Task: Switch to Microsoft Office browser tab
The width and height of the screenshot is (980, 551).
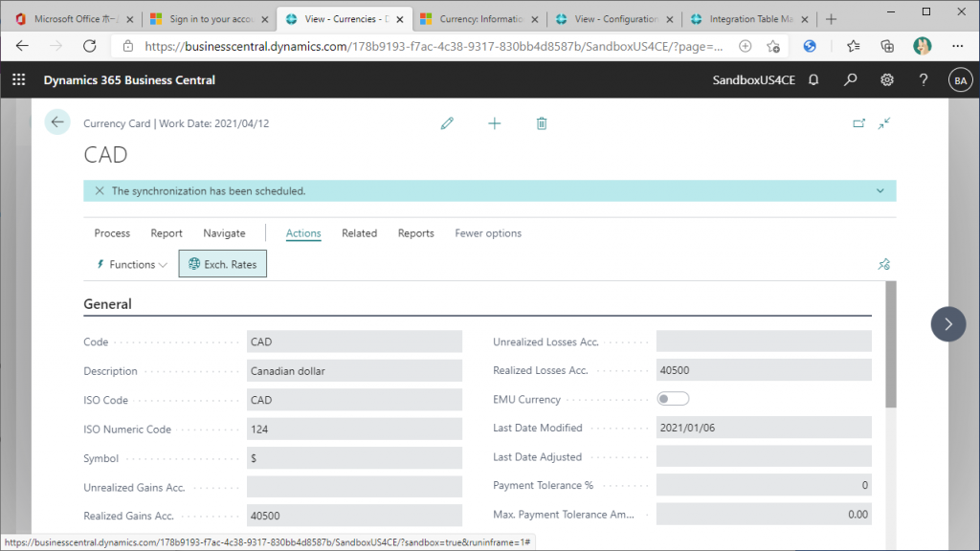Action: point(75,19)
